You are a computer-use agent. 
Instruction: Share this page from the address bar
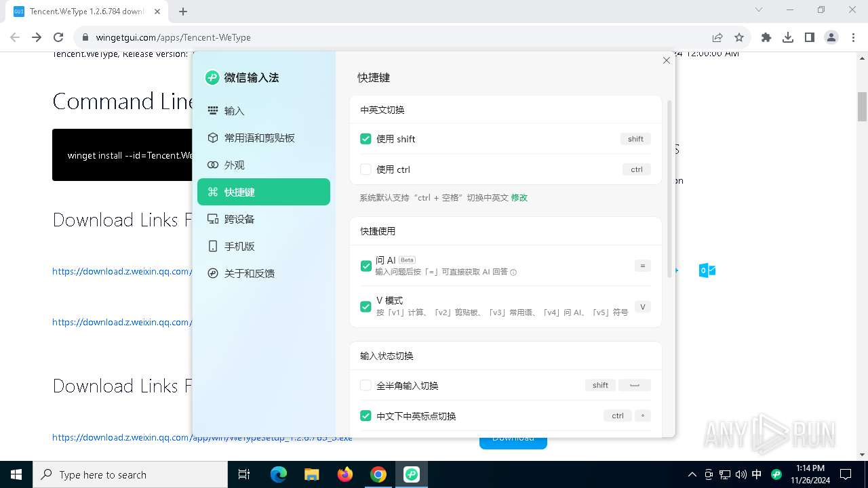pyautogui.click(x=717, y=37)
